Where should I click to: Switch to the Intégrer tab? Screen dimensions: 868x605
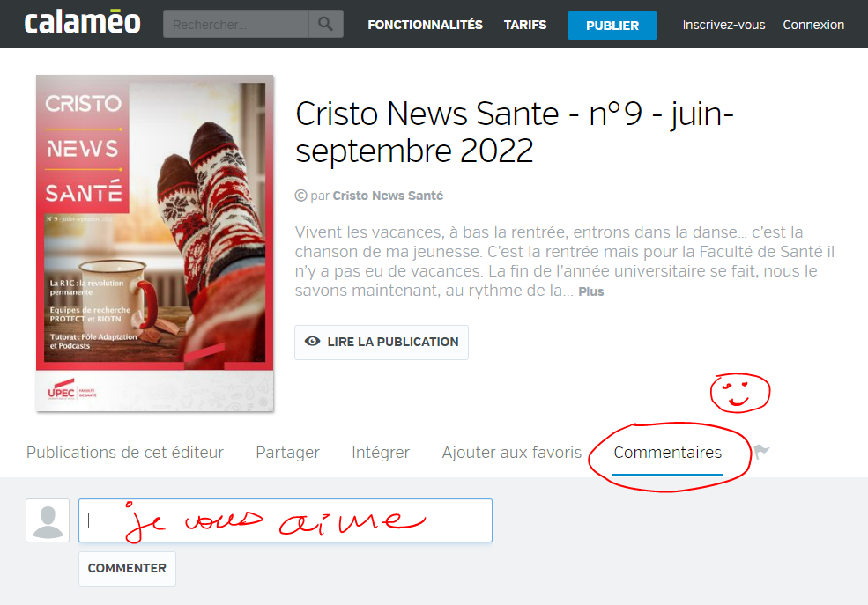tap(381, 453)
